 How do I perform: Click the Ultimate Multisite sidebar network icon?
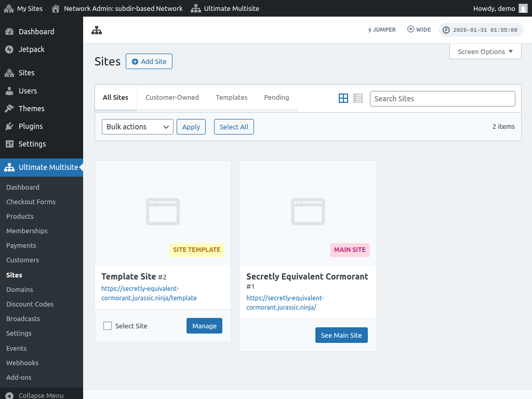(9, 167)
